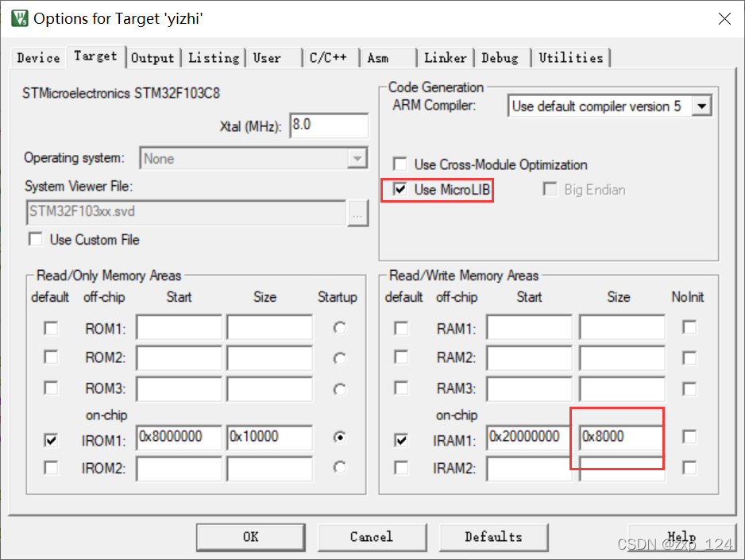745x560 pixels.
Task: Click the Keil uVision app icon in title bar
Action: [x=20, y=18]
